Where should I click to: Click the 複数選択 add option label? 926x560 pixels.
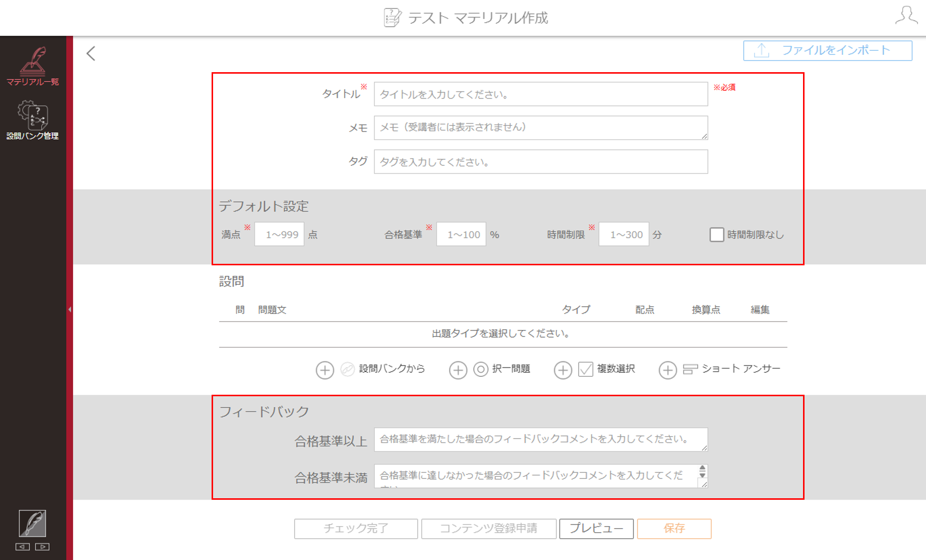coord(616,369)
